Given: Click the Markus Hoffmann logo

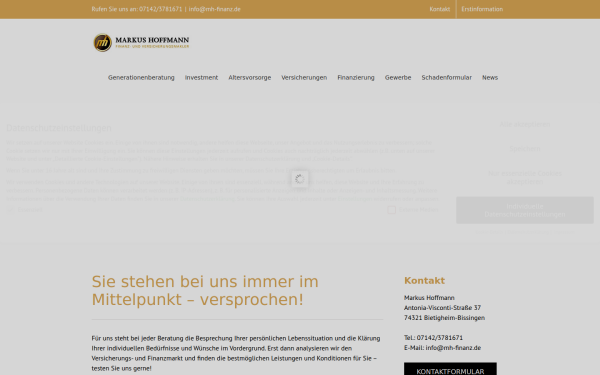Looking at the screenshot, I should [141, 42].
